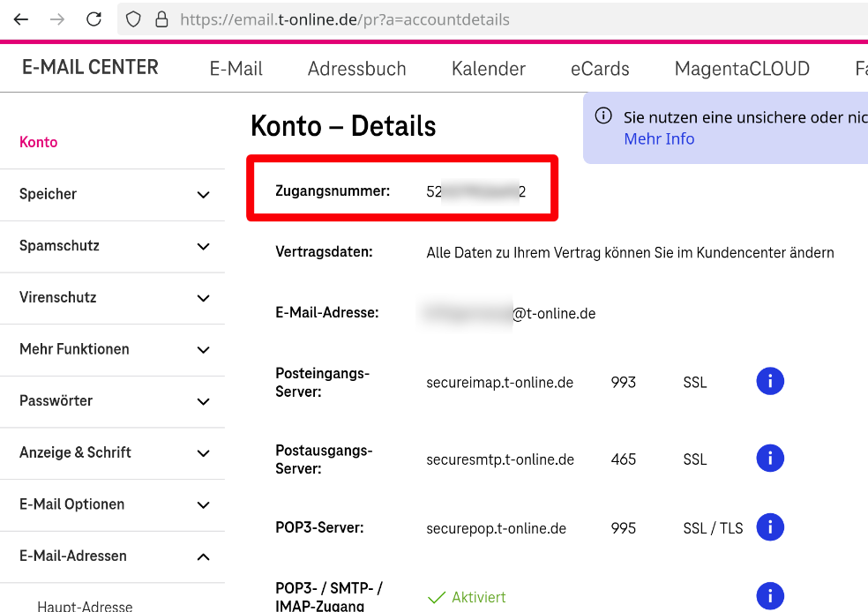Screen dimensions: 868x612
Task: Click the browser address bar URL
Action: click(x=344, y=19)
